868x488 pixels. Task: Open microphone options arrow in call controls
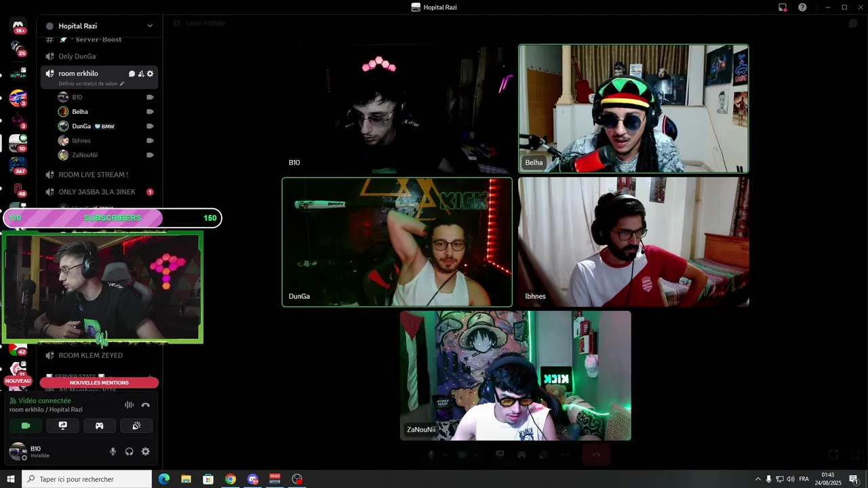click(444, 455)
